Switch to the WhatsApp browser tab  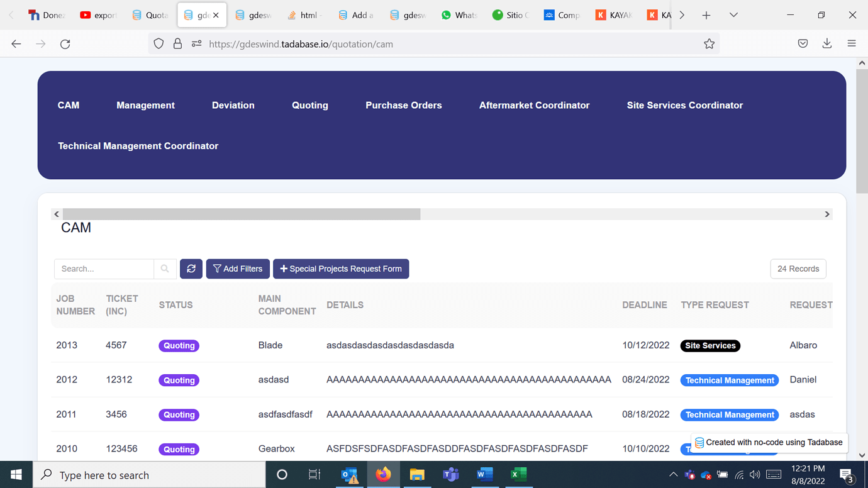coord(459,15)
